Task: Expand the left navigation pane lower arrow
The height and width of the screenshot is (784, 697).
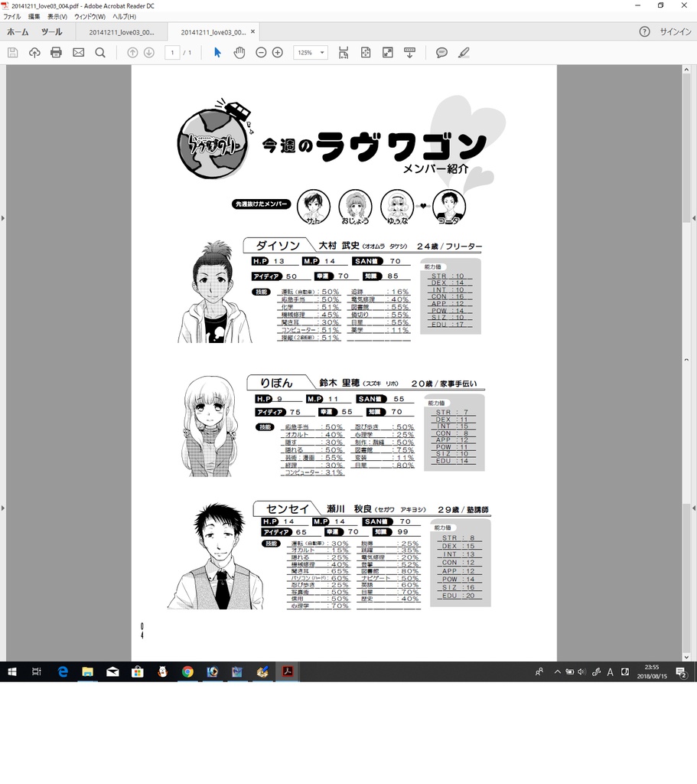Action: [3, 508]
